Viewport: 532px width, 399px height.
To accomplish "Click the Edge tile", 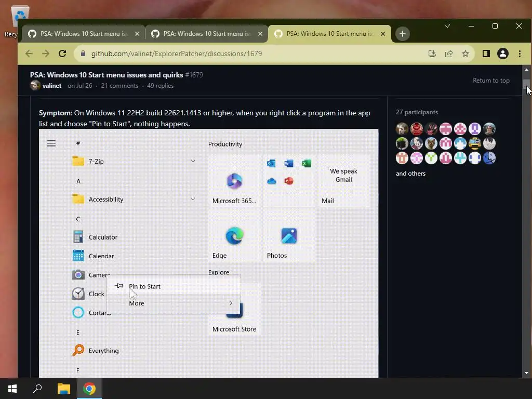I will pos(234,237).
